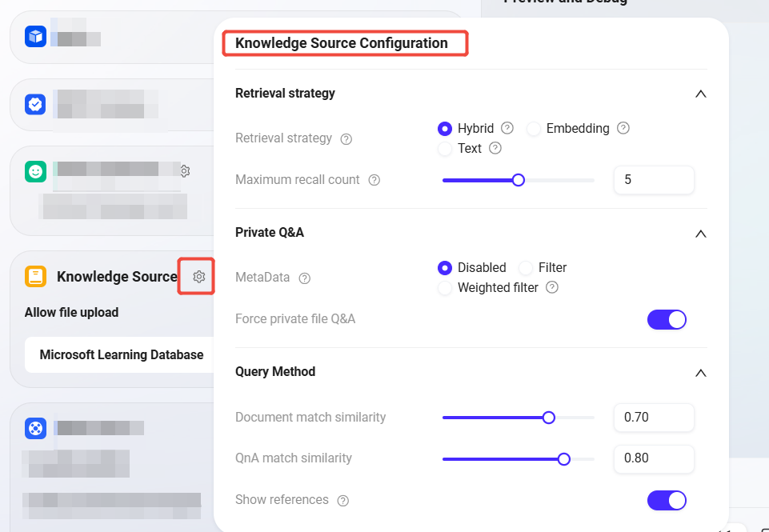
Task: Select Embedding retrieval strategy
Action: [534, 129]
